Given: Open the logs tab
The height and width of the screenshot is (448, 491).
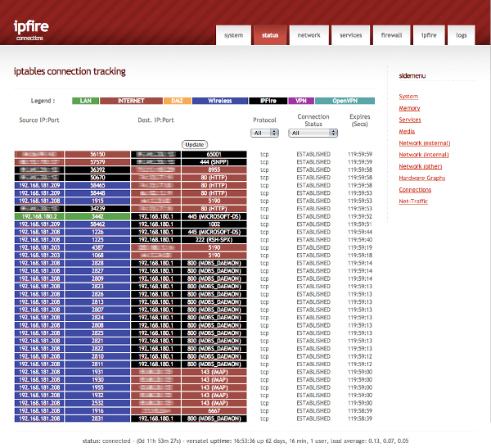Looking at the screenshot, I should point(462,35).
